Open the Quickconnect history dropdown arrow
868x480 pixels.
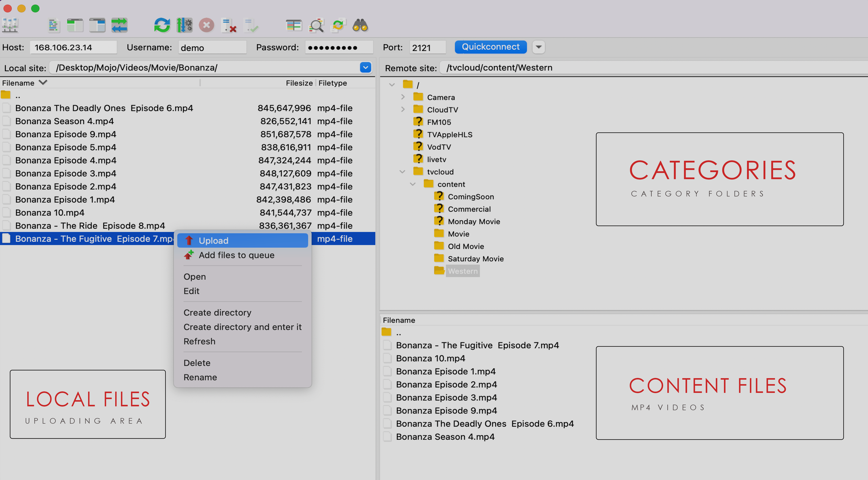pyautogui.click(x=539, y=47)
